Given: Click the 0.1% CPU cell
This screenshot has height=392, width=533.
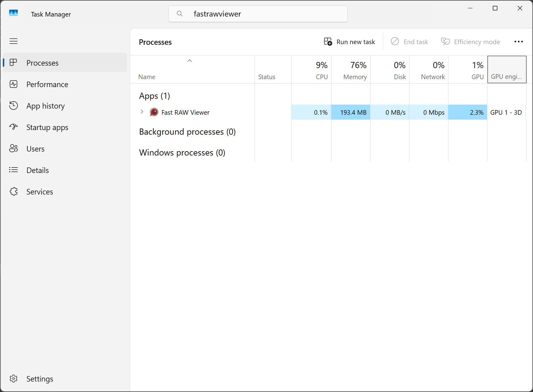Looking at the screenshot, I should (311, 112).
